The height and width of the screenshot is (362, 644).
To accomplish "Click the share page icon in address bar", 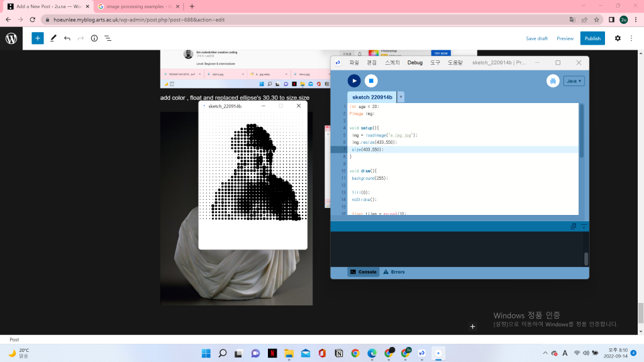I will (584, 19).
